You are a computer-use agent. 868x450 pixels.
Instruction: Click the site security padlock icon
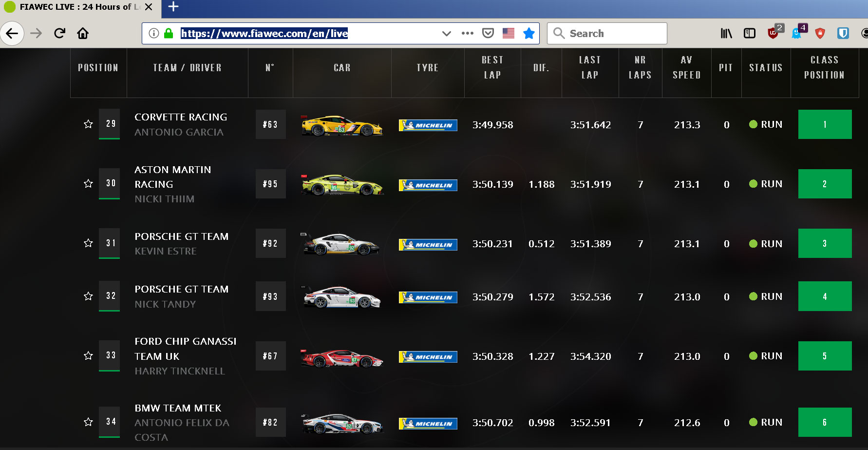169,34
